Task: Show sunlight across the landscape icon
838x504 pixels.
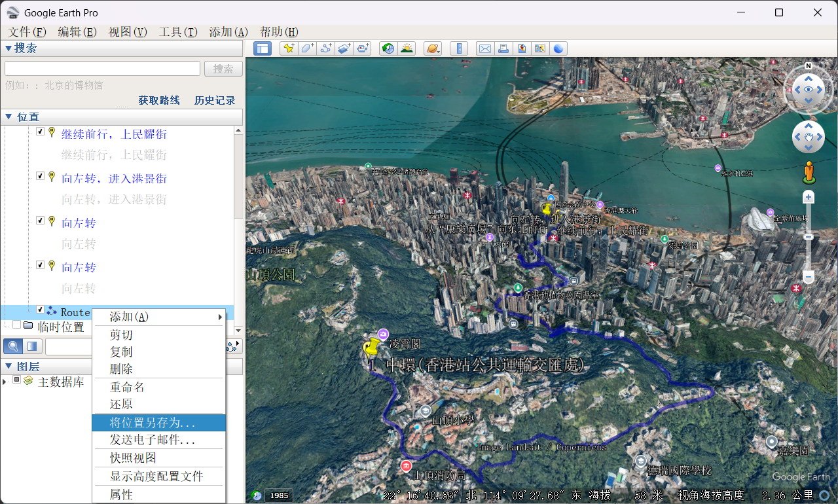Action: 407,48
